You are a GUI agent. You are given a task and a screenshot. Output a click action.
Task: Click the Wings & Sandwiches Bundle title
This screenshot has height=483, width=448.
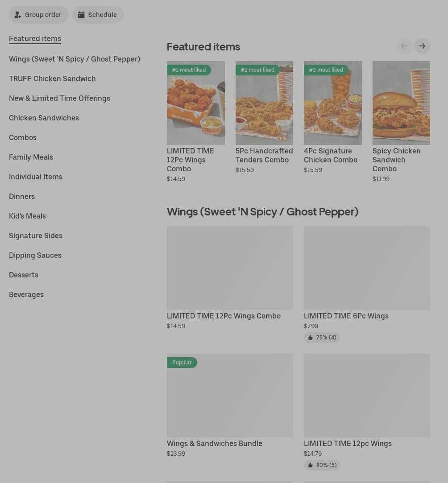[214, 443]
